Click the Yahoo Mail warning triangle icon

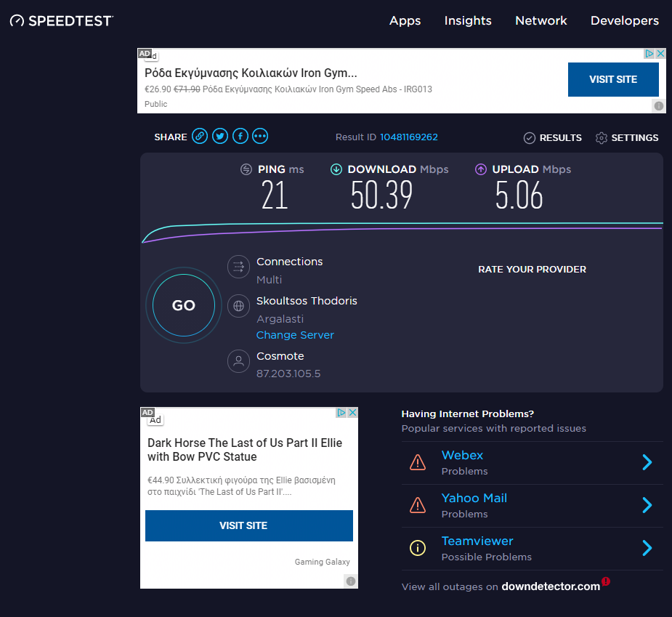pyautogui.click(x=418, y=505)
